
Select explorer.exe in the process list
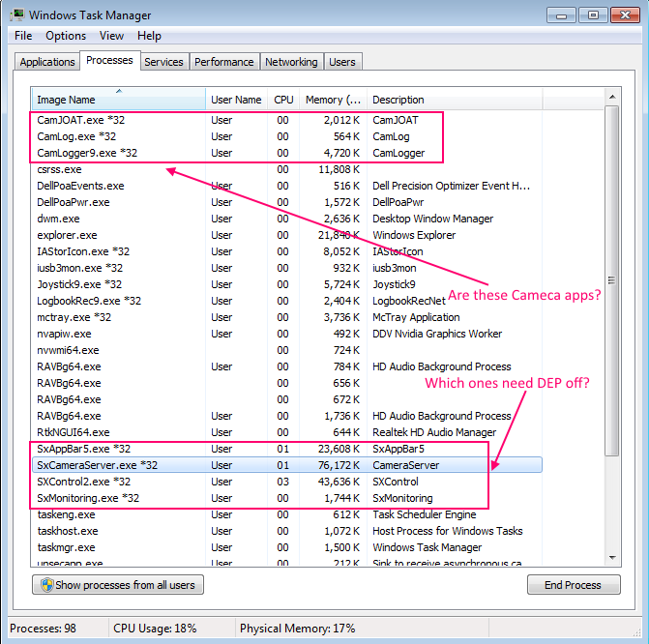pyautogui.click(x=67, y=235)
